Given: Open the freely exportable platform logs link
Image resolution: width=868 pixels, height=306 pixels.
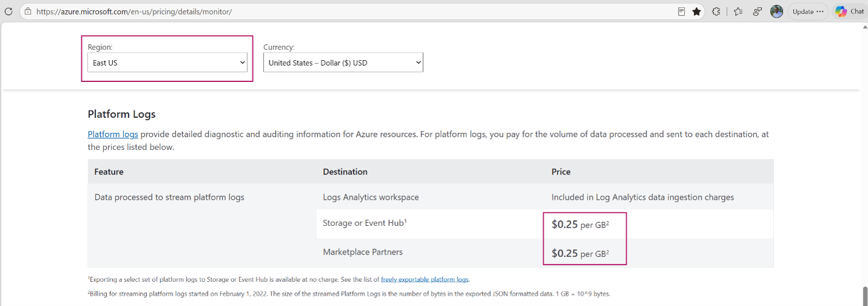Looking at the screenshot, I should pos(425,279).
